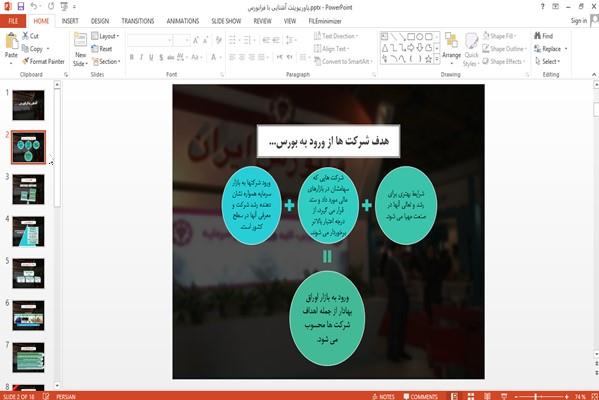The image size is (599, 400).
Task: Click the Paste clipboard icon
Action: [x=11, y=41]
